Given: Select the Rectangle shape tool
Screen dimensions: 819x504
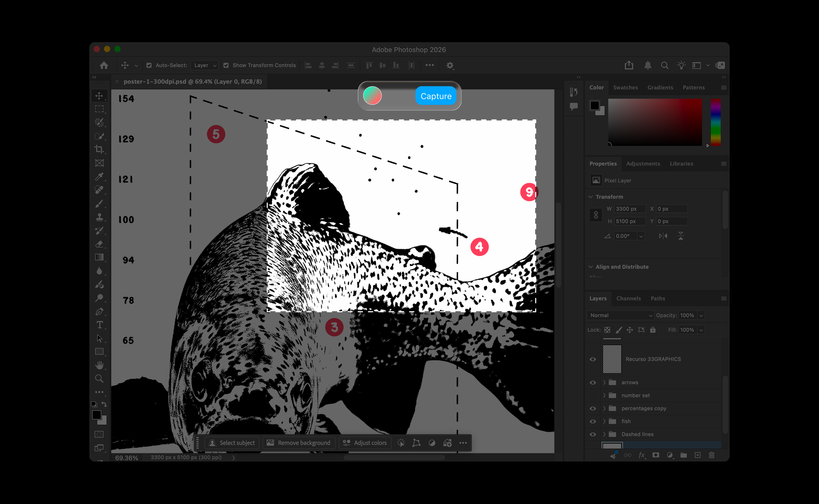Looking at the screenshot, I should [x=99, y=352].
